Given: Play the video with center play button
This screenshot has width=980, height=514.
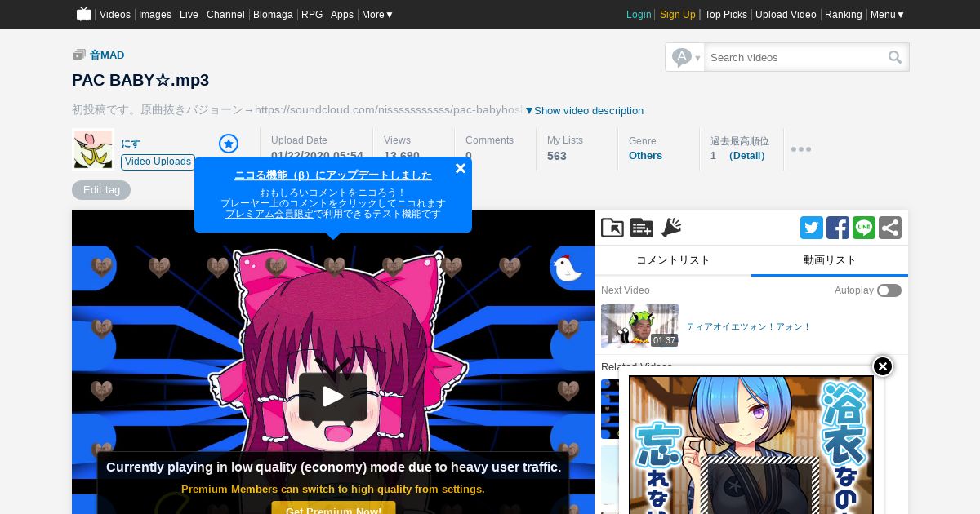Looking at the screenshot, I should [333, 397].
